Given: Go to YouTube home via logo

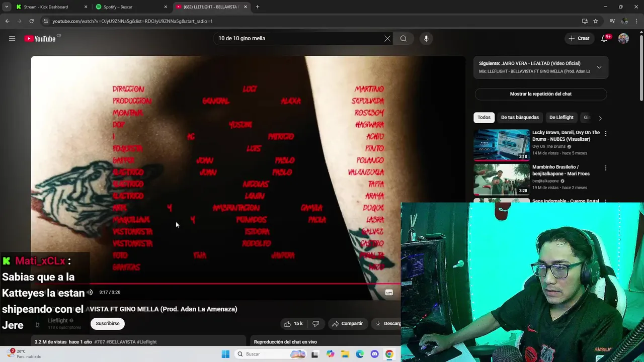Looking at the screenshot, I should [x=40, y=39].
